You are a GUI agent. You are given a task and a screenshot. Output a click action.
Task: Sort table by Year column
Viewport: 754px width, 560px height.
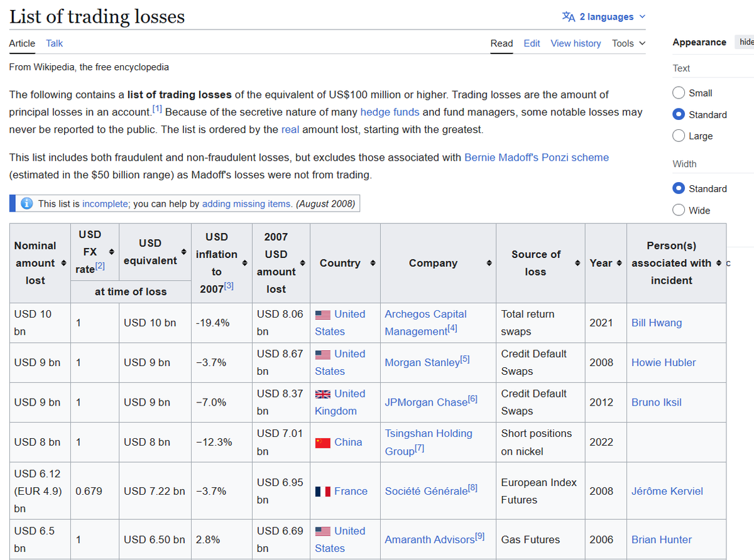620,263
